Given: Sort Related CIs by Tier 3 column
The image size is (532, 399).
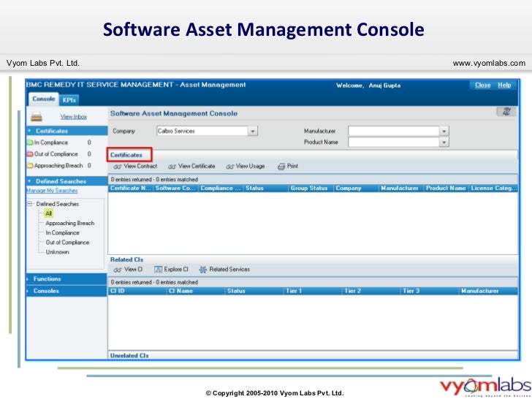Looking at the screenshot, I should click(429, 291).
